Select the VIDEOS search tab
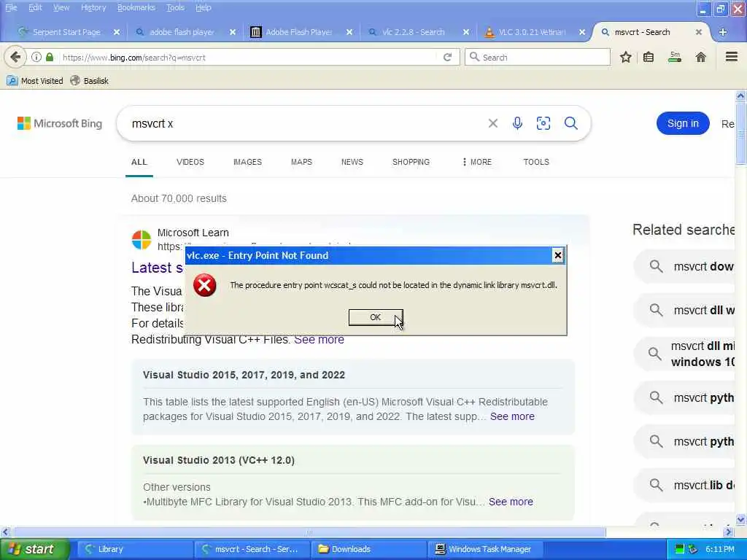The width and height of the screenshot is (747, 560). [190, 162]
